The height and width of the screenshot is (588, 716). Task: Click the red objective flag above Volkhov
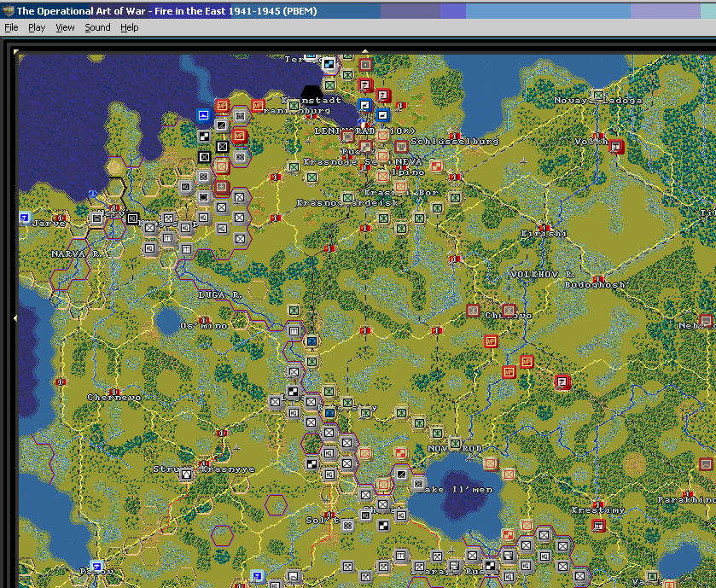[598, 136]
